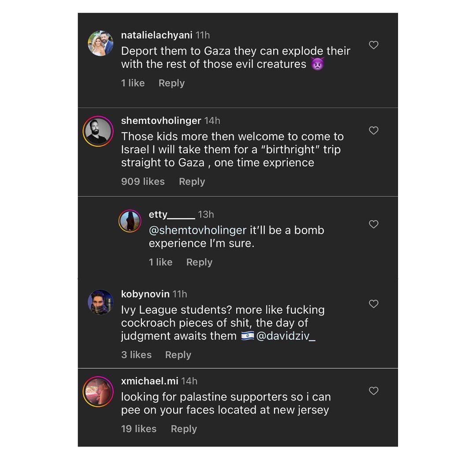476x476 pixels.
Task: Reply to xmichael.mi's comment
Action: pyautogui.click(x=184, y=429)
